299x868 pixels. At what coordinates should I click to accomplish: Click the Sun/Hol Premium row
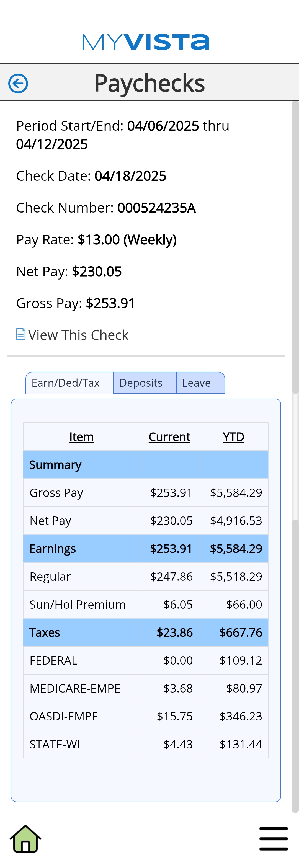(146, 604)
